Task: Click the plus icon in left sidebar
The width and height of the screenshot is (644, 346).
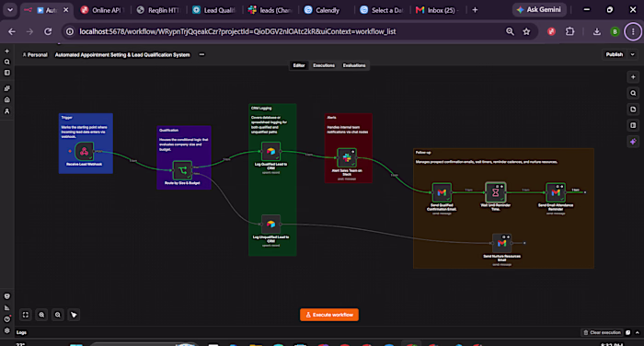Action: point(7,52)
